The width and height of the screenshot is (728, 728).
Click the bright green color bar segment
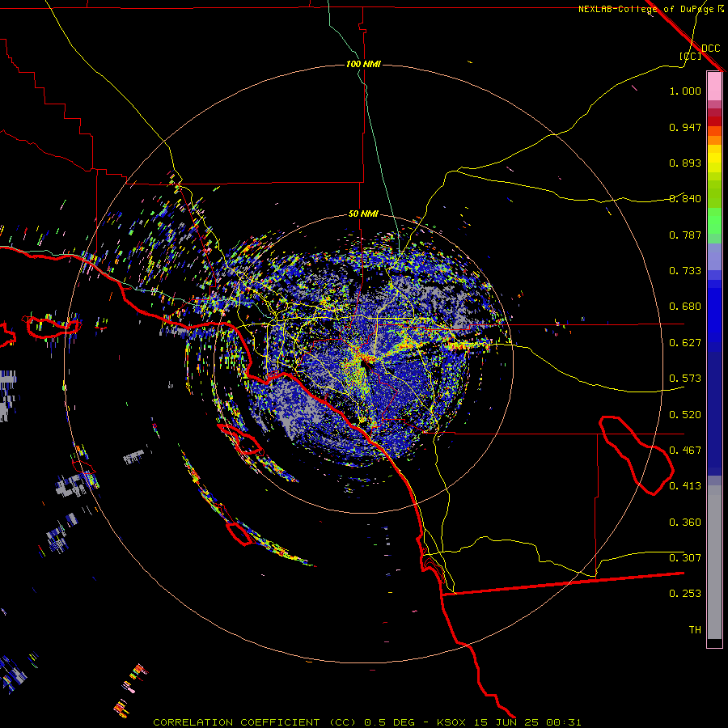[x=714, y=221]
